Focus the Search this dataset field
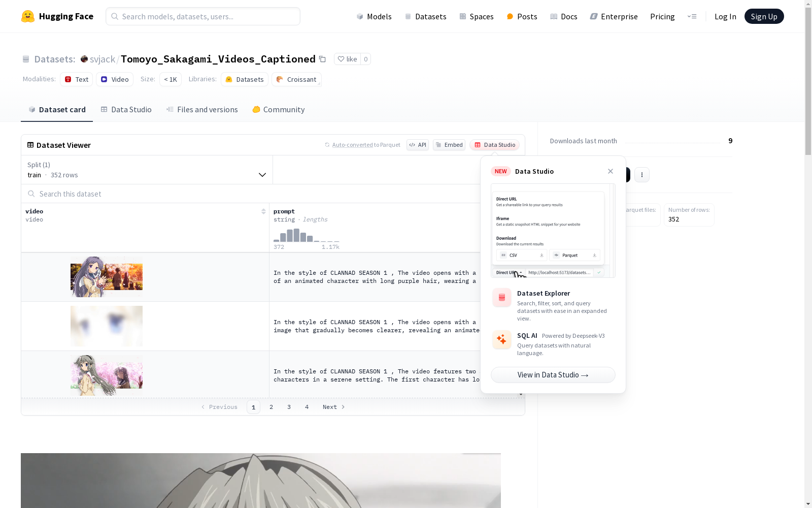The width and height of the screenshot is (812, 508). 251,194
